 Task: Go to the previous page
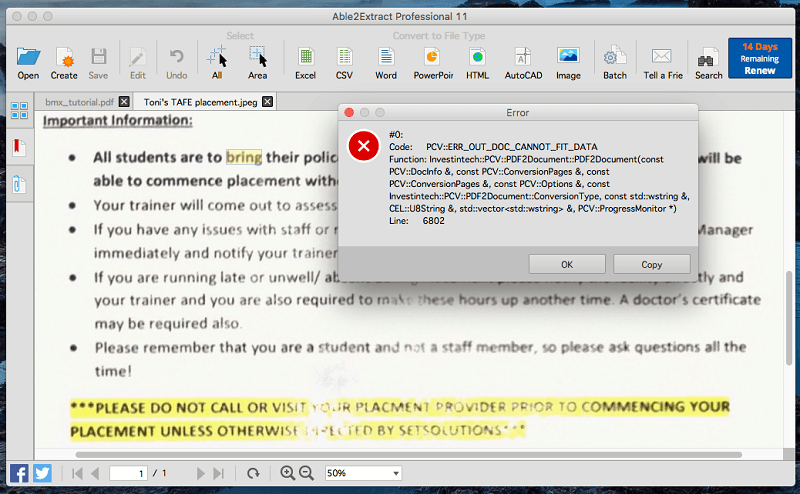(x=95, y=474)
